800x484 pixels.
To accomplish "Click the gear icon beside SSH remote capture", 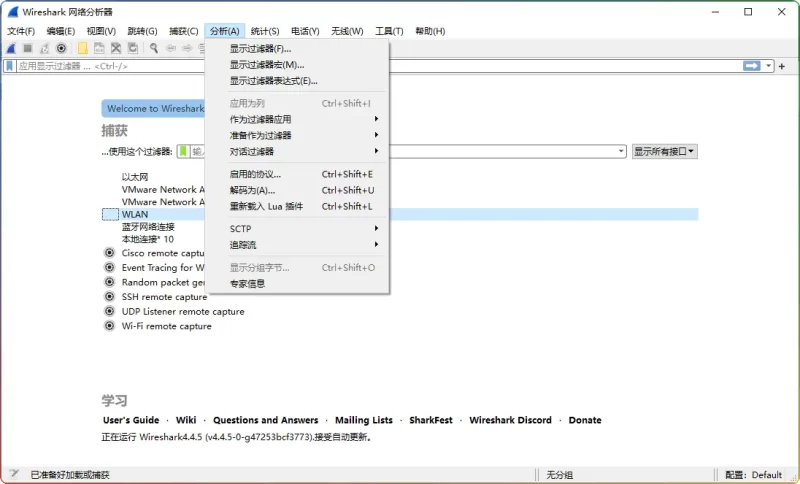I will coord(109,296).
